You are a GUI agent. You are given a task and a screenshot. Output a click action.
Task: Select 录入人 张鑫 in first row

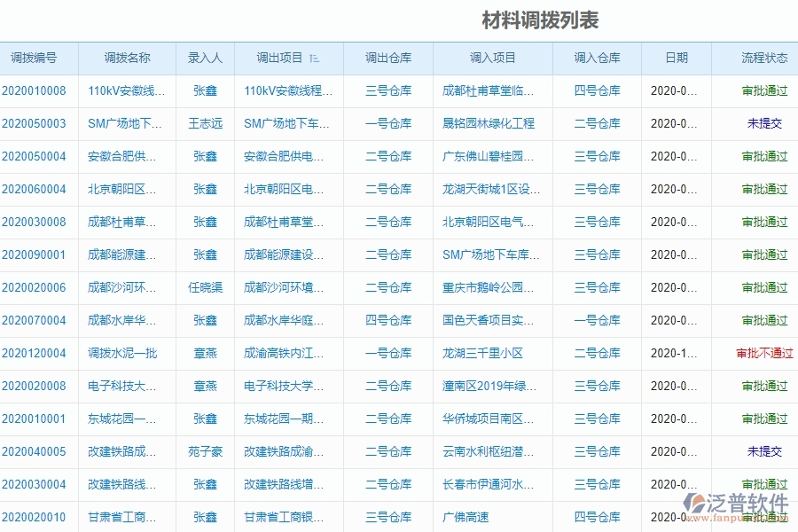pos(206,90)
